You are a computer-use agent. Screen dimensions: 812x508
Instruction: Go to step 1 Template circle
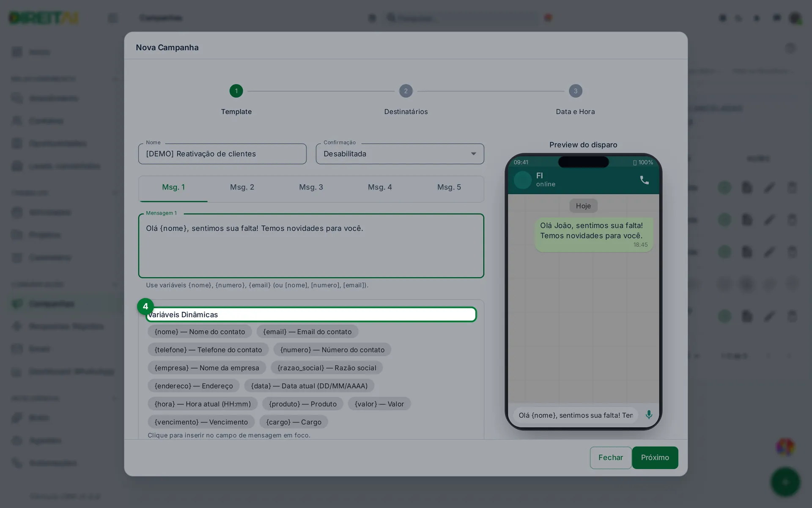pyautogui.click(x=236, y=91)
